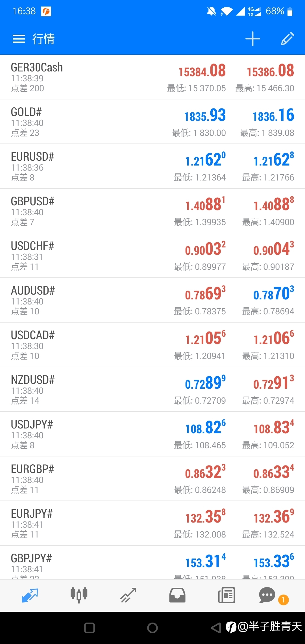
Task: Tap the pencil edit symbols icon
Action: (287, 39)
